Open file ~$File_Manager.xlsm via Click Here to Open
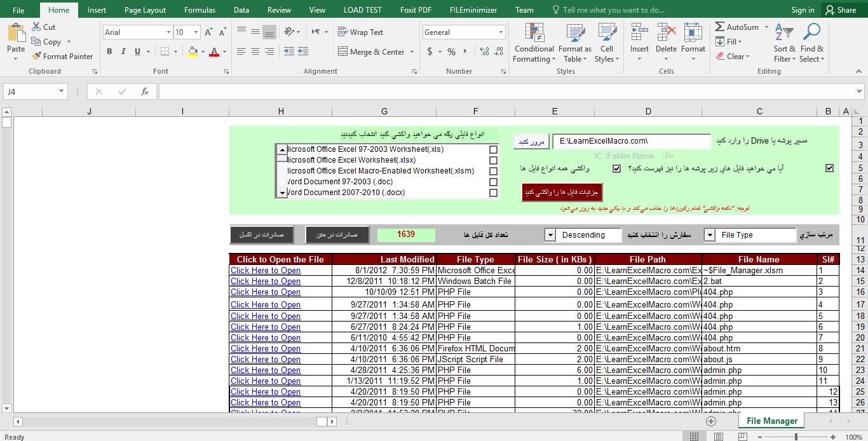The height and width of the screenshot is (441, 868). [266, 270]
